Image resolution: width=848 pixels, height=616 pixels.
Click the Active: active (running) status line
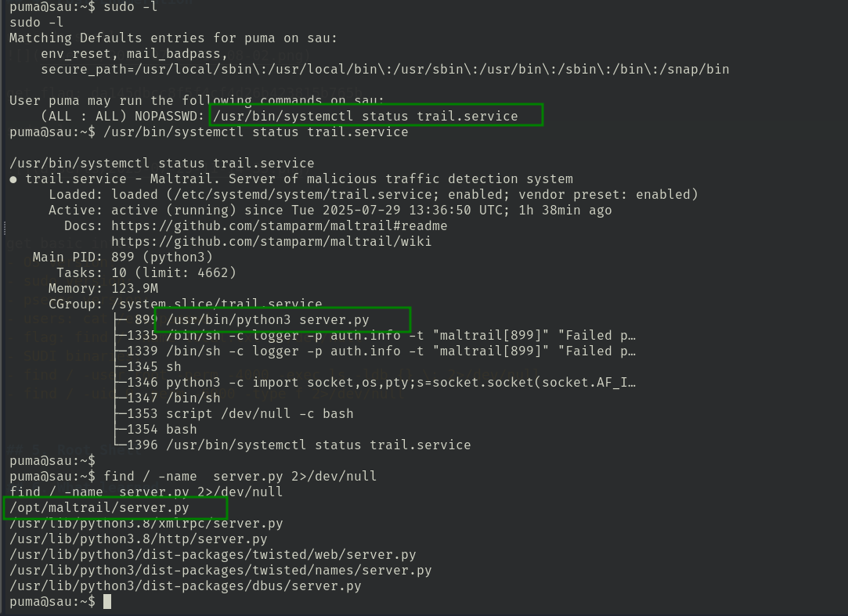(330, 210)
